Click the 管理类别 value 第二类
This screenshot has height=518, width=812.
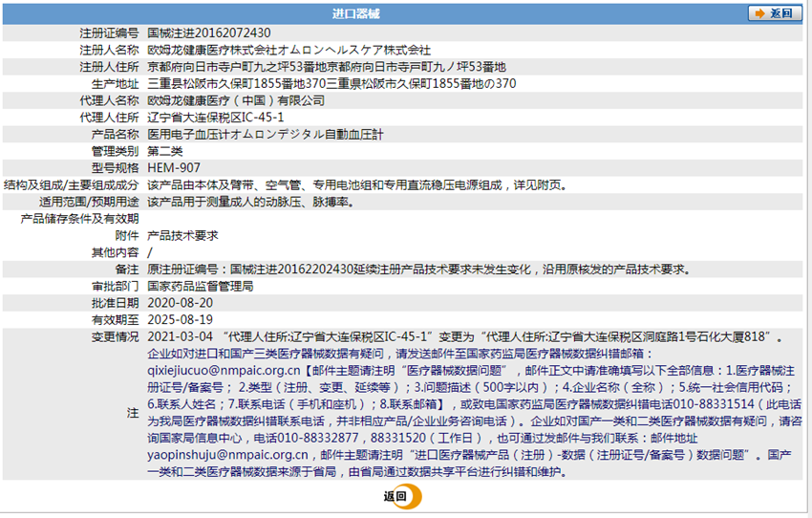pyautogui.click(x=164, y=151)
